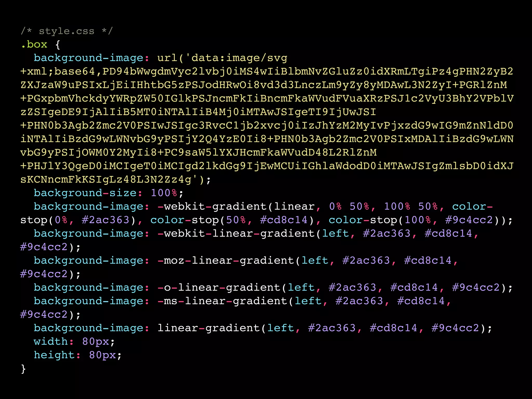Click the width property name

point(50,342)
